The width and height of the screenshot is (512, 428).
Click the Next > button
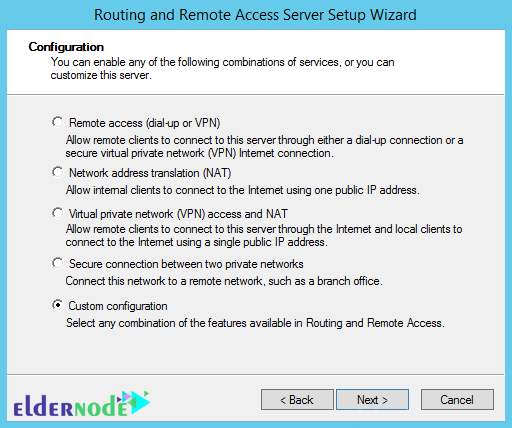pyautogui.click(x=372, y=399)
